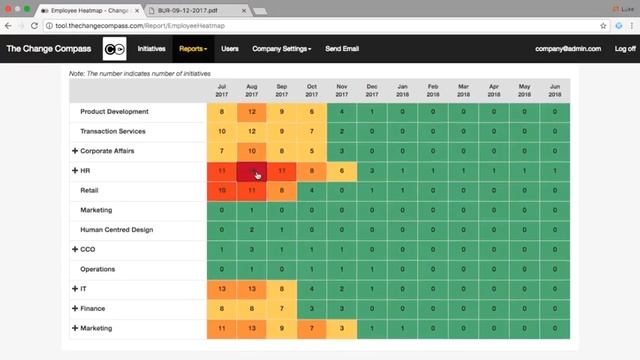Click the Corporate Affairs Aug 2017 cell showing 10

tap(252, 151)
